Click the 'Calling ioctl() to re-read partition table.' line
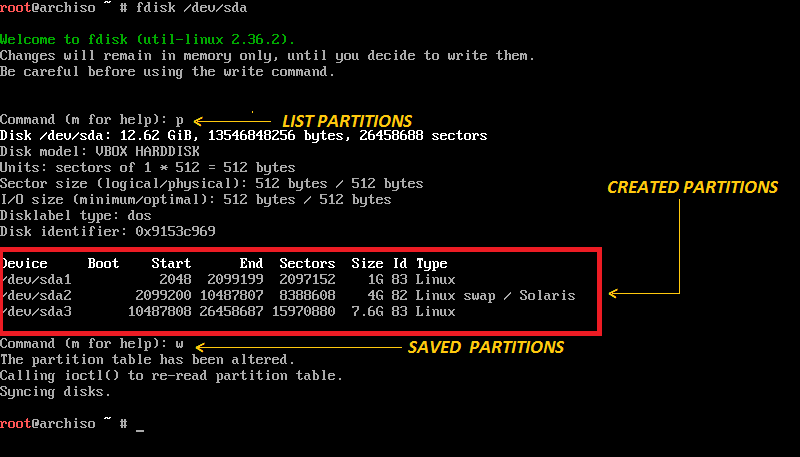This screenshot has width=800, height=457. click(171, 375)
